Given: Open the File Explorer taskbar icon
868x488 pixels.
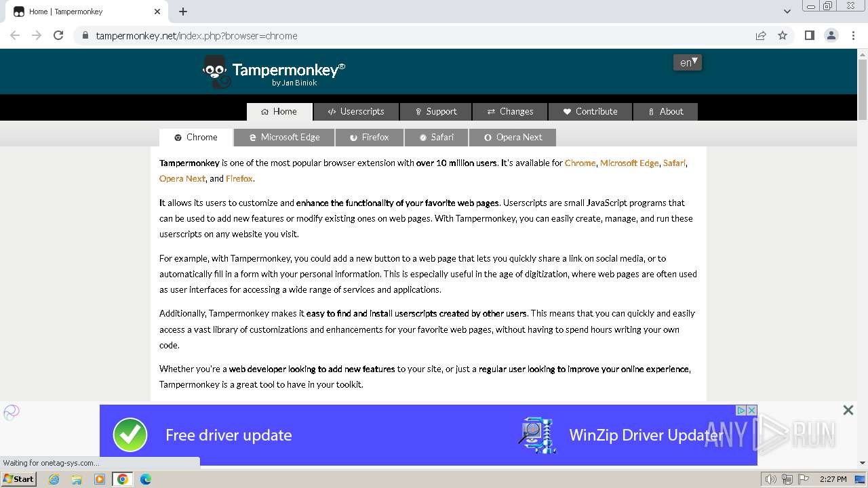Looking at the screenshot, I should [77, 479].
